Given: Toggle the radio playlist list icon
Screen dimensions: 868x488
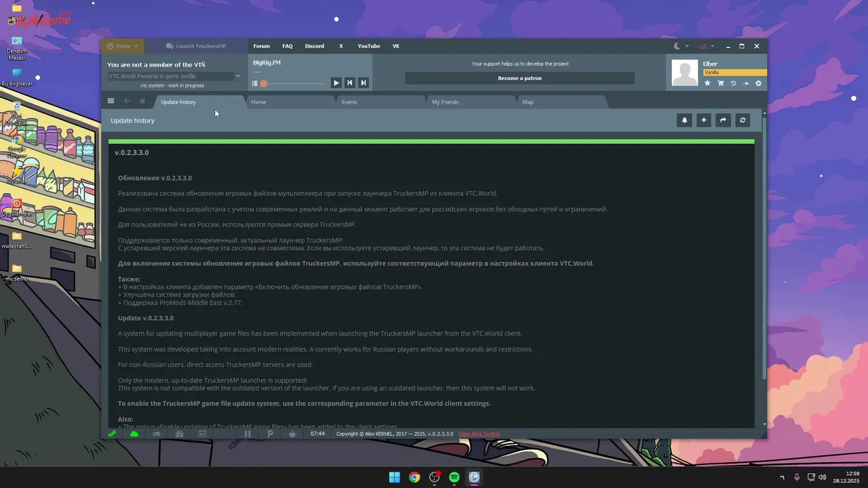Looking at the screenshot, I should [x=255, y=83].
